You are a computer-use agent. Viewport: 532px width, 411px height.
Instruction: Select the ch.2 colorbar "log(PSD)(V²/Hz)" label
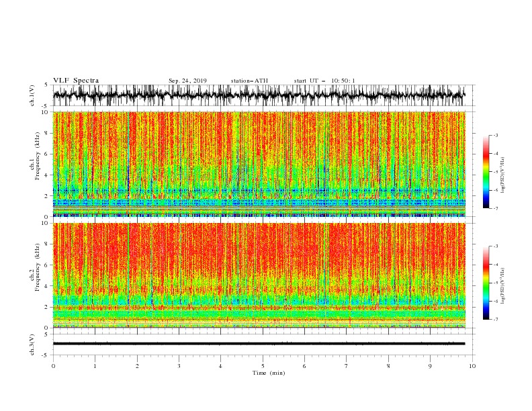pos(502,286)
